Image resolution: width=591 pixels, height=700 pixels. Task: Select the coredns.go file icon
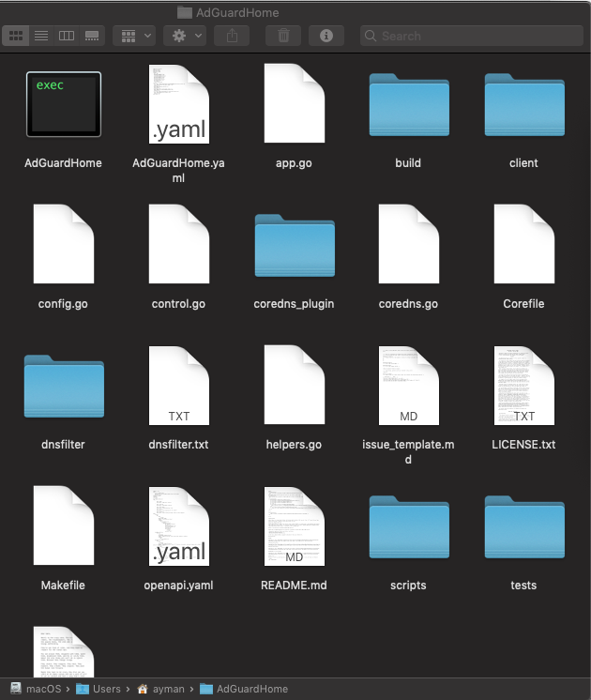tap(409, 244)
